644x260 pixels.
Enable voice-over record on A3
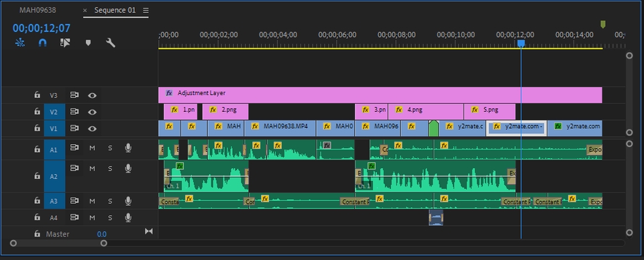point(128,201)
